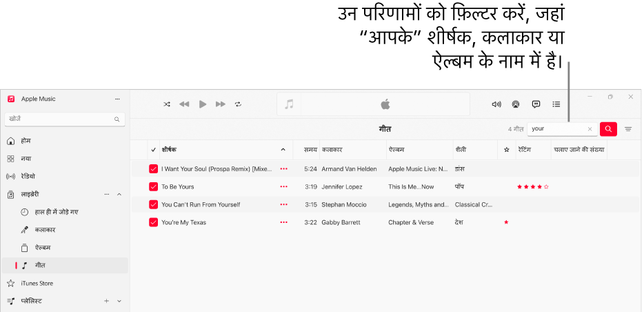Screen dimensions: 644x312
Task: Expand the प्लेलिस्ट section chevron
Action: point(119,301)
